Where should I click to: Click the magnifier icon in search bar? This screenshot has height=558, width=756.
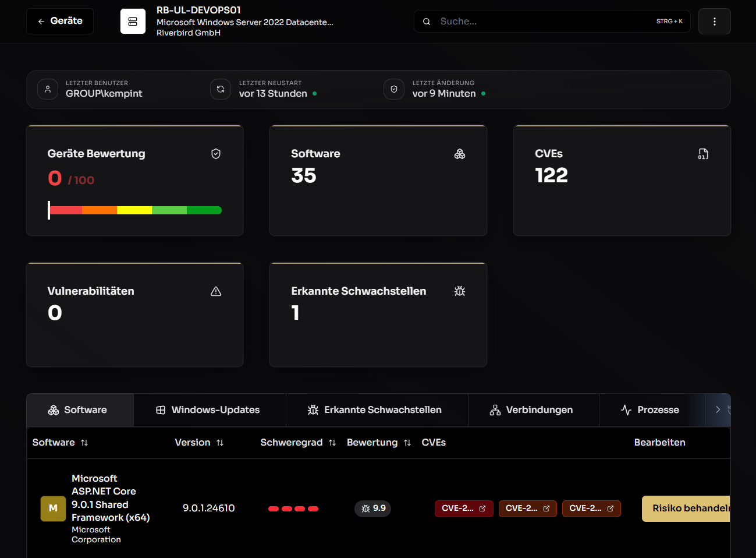click(427, 22)
